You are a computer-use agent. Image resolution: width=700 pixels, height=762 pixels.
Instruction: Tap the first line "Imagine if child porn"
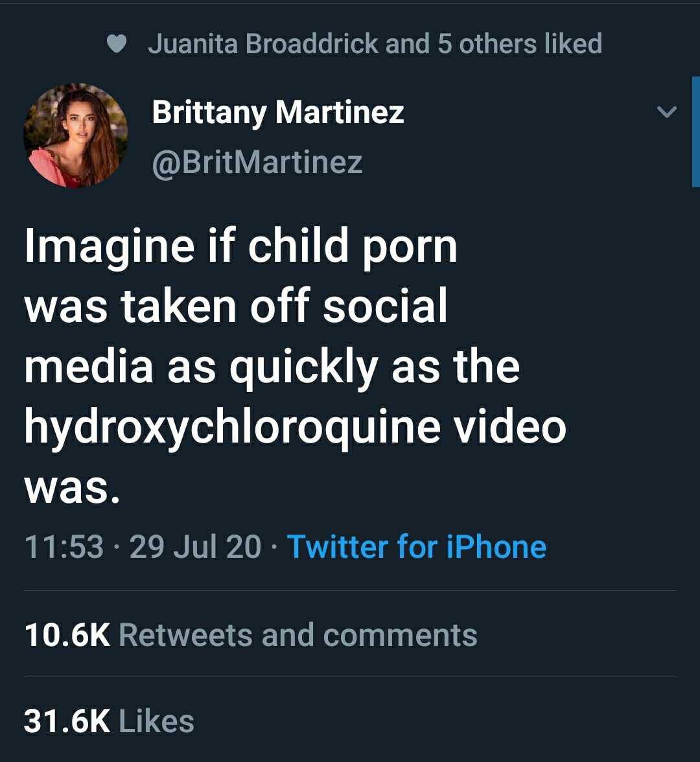tap(240, 246)
